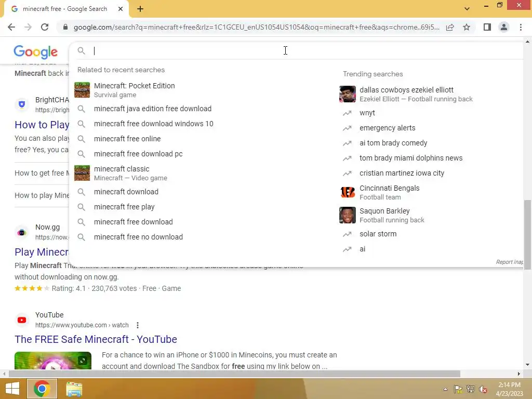Select trending tom brady miami dolphins news
This screenshot has width=532, height=399.
click(x=429, y=158)
